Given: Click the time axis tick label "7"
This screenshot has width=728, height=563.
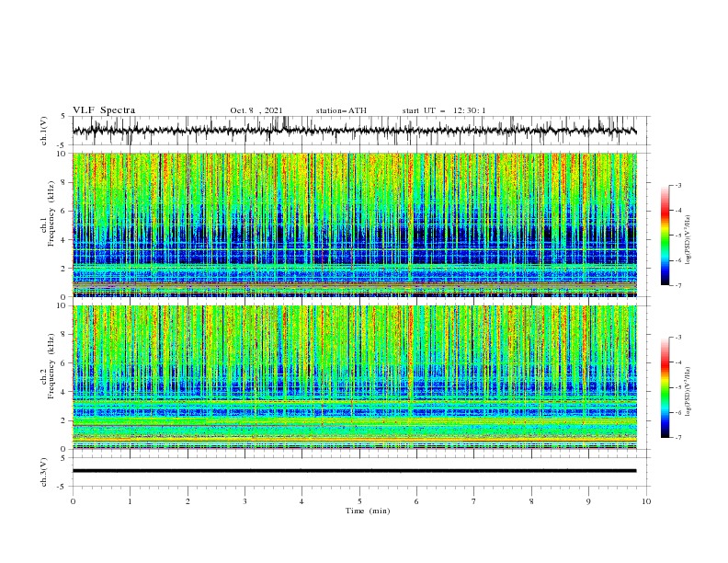Looking at the screenshot, I should pos(474,501).
